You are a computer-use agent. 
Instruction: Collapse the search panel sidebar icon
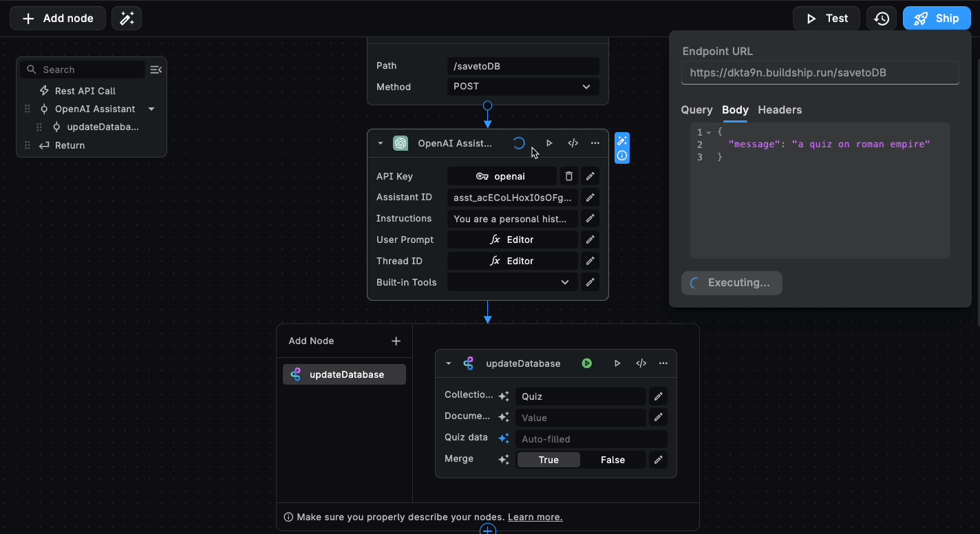[x=156, y=70]
